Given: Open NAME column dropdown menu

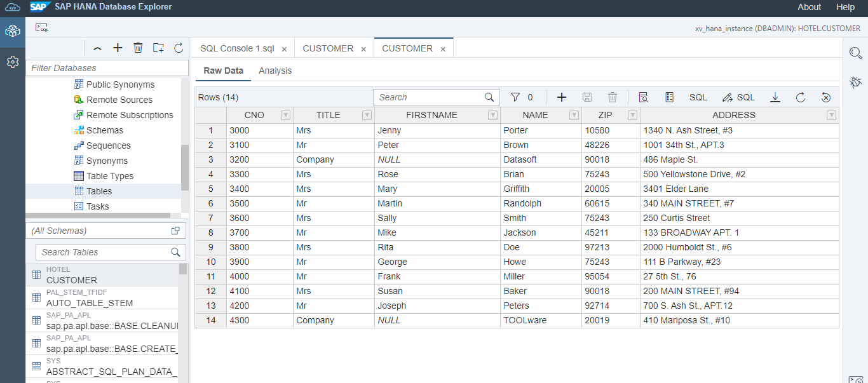Looking at the screenshot, I should click(x=574, y=115).
